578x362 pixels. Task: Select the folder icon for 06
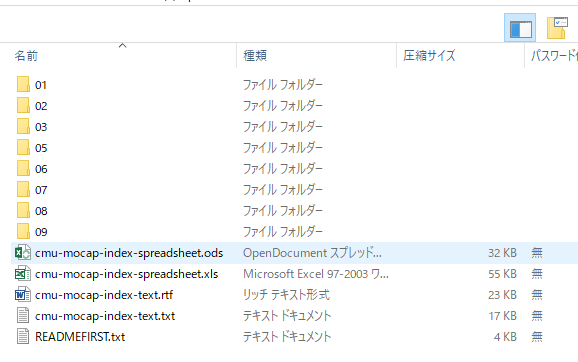[23, 168]
